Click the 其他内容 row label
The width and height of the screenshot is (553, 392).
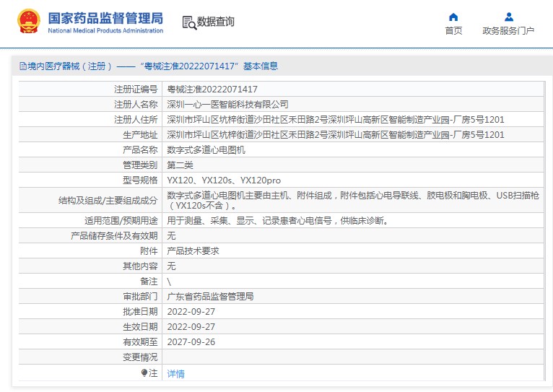(x=140, y=266)
